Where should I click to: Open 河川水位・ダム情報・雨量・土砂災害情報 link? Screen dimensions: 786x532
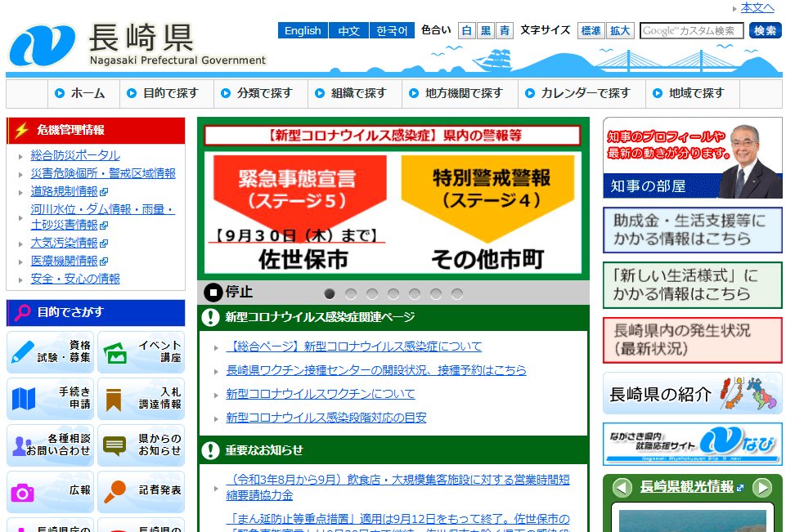click(103, 217)
